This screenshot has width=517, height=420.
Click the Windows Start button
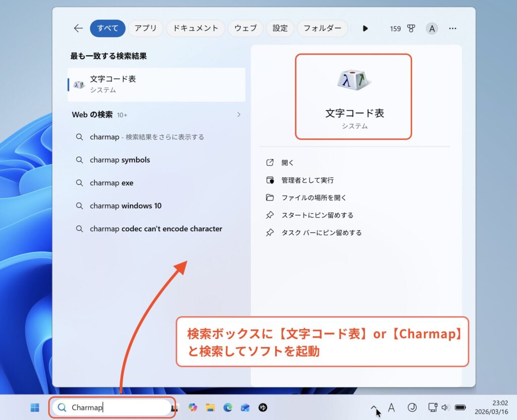pos(35,407)
